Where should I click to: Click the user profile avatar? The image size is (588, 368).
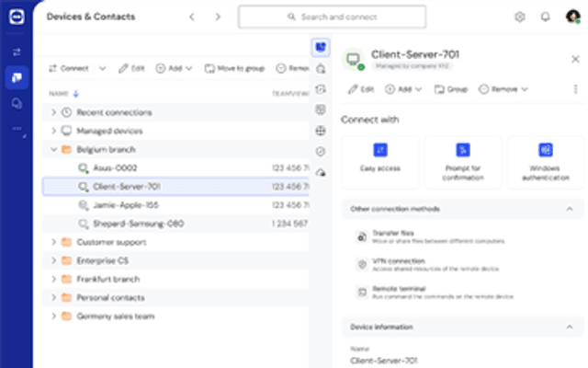tap(572, 17)
